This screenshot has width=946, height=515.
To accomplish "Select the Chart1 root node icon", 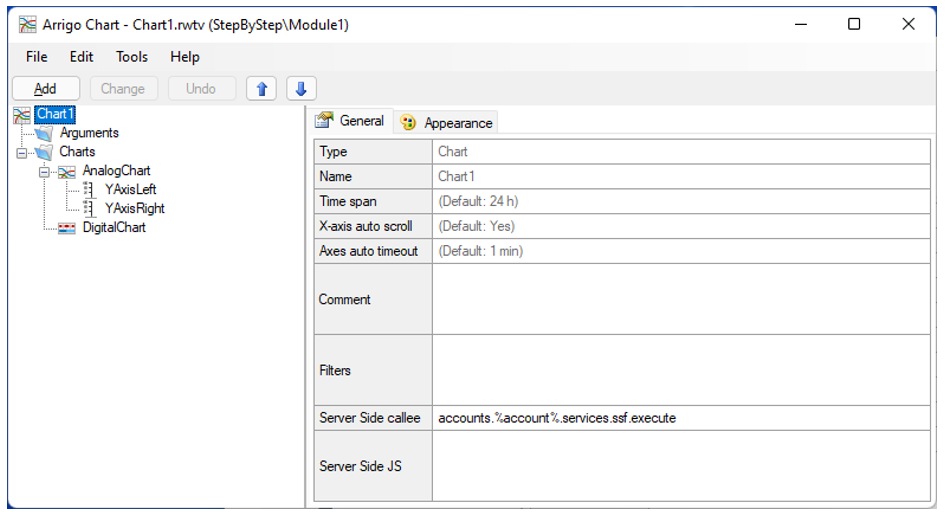I will pyautogui.click(x=22, y=115).
